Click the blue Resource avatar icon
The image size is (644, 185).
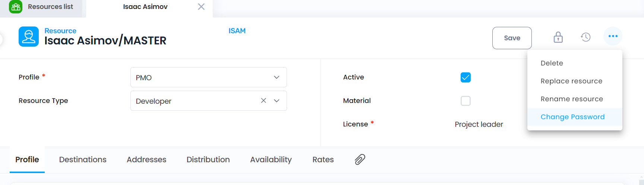(x=29, y=37)
